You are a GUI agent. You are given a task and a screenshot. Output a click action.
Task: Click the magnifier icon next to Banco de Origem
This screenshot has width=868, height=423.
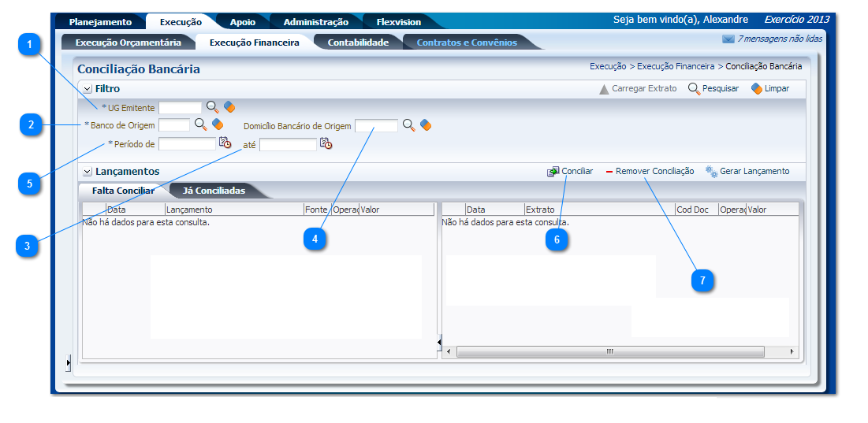(x=200, y=124)
